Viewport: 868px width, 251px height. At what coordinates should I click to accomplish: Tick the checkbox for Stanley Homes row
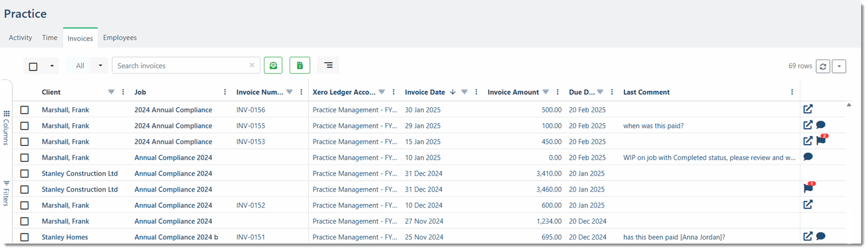point(25,237)
